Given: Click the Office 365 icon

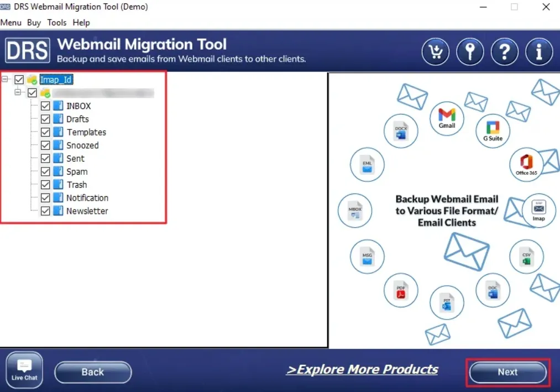Looking at the screenshot, I should pos(526,164).
